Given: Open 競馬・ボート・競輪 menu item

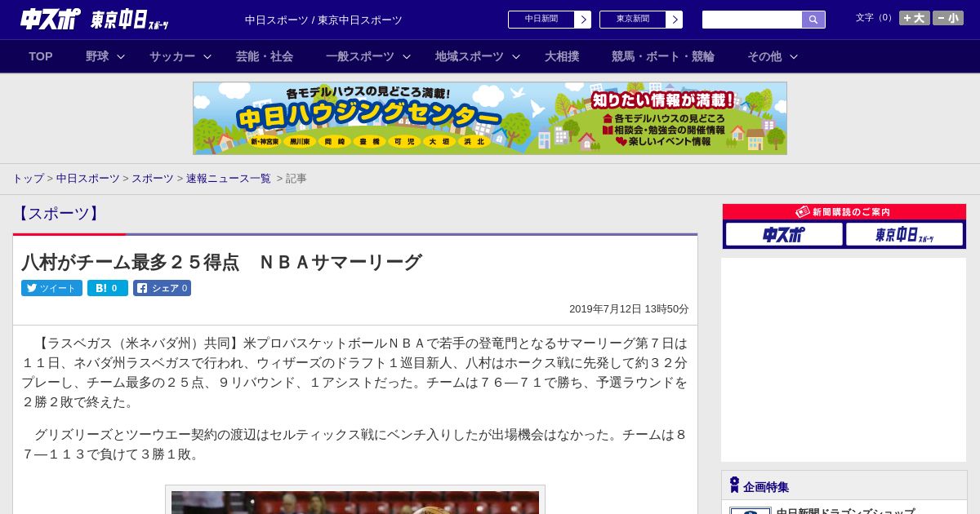Looking at the screenshot, I should (x=663, y=56).
